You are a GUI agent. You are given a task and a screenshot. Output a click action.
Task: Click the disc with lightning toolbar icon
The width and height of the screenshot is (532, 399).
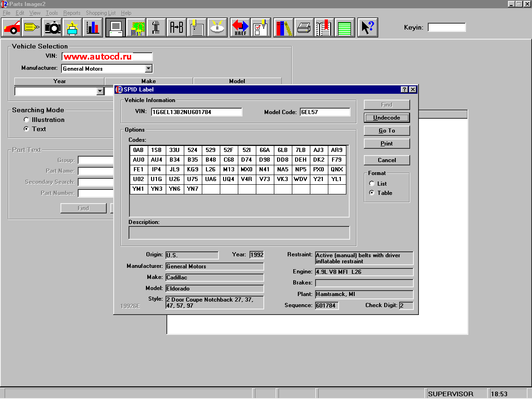point(217,28)
